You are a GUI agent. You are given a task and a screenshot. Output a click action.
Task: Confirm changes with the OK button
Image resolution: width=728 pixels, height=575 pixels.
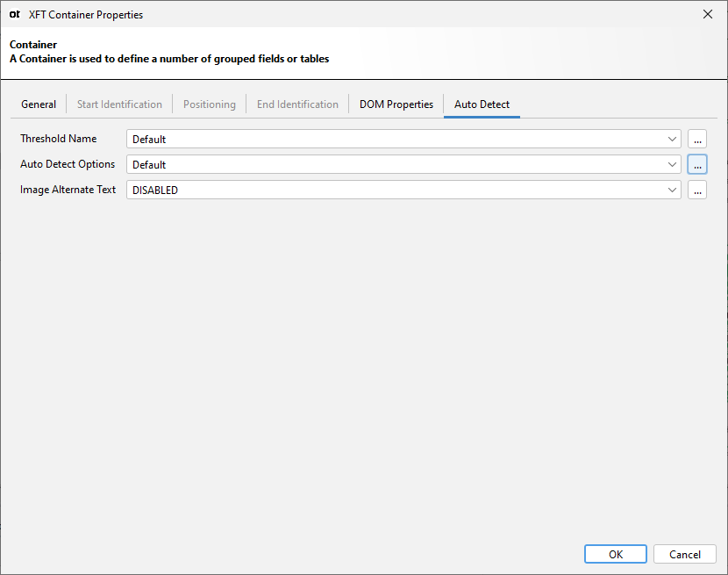point(615,554)
